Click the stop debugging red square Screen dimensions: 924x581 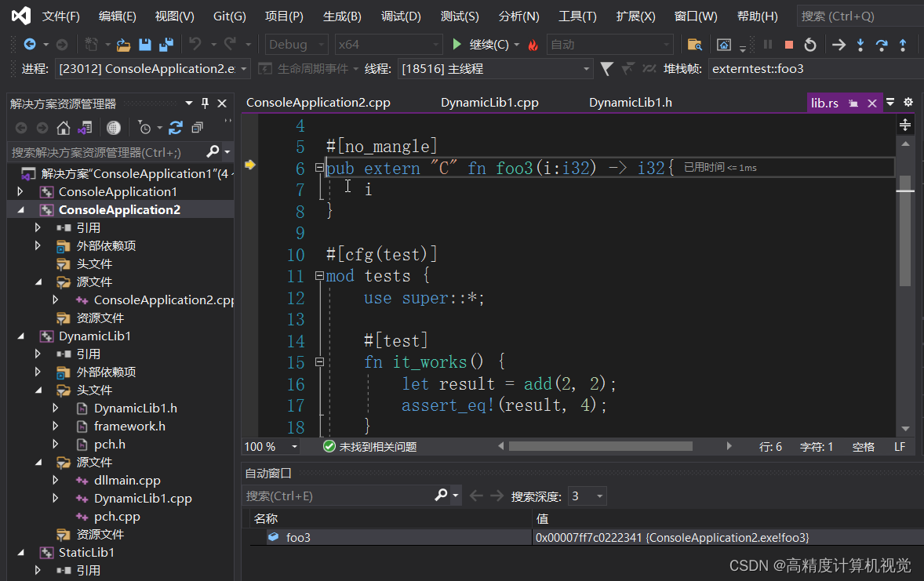789,45
